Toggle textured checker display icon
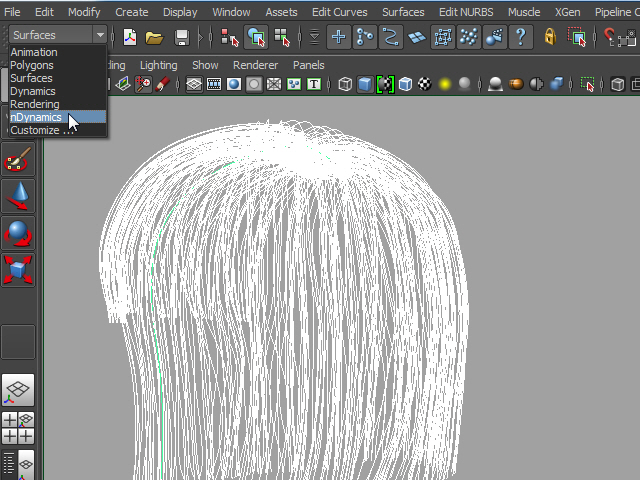The width and height of the screenshot is (640, 480). [425, 84]
